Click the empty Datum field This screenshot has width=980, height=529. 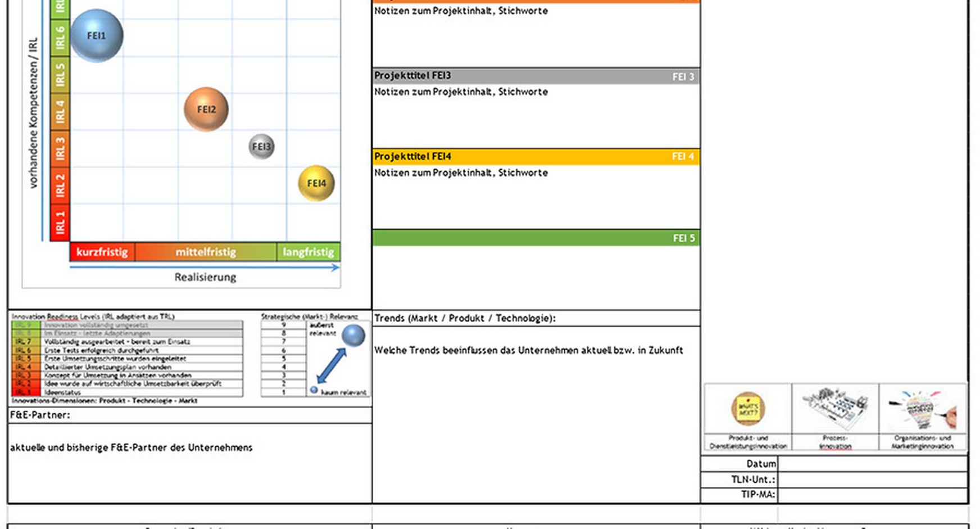click(x=872, y=464)
